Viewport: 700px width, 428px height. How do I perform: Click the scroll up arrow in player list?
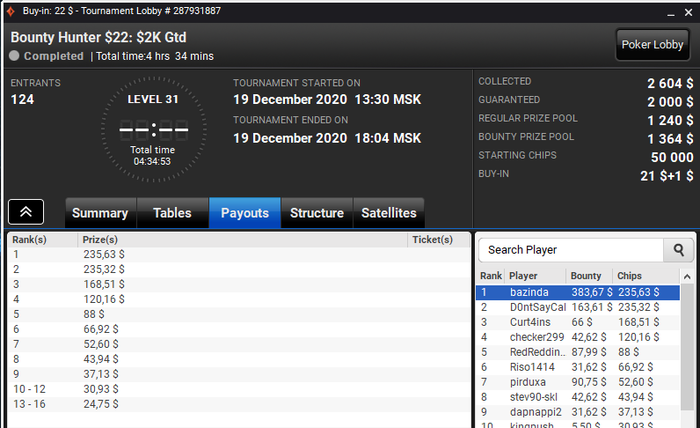coord(687,277)
